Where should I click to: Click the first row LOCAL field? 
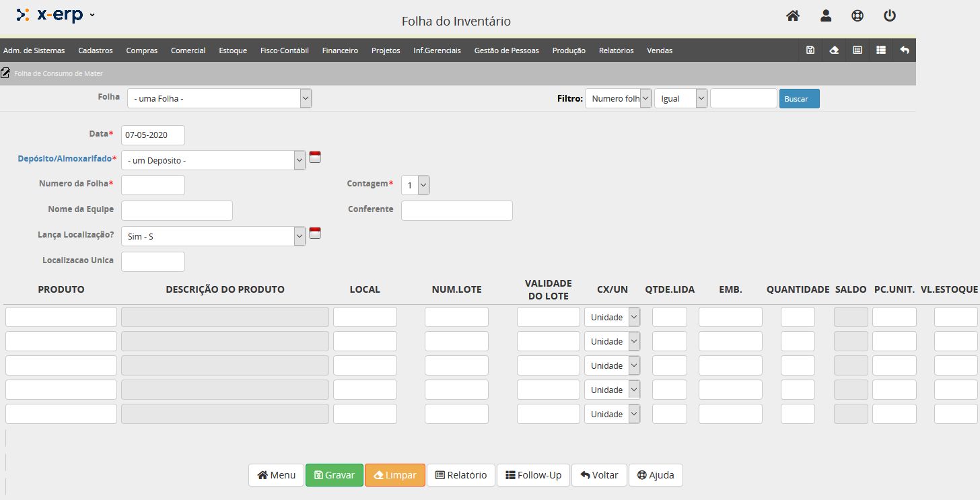click(365, 317)
